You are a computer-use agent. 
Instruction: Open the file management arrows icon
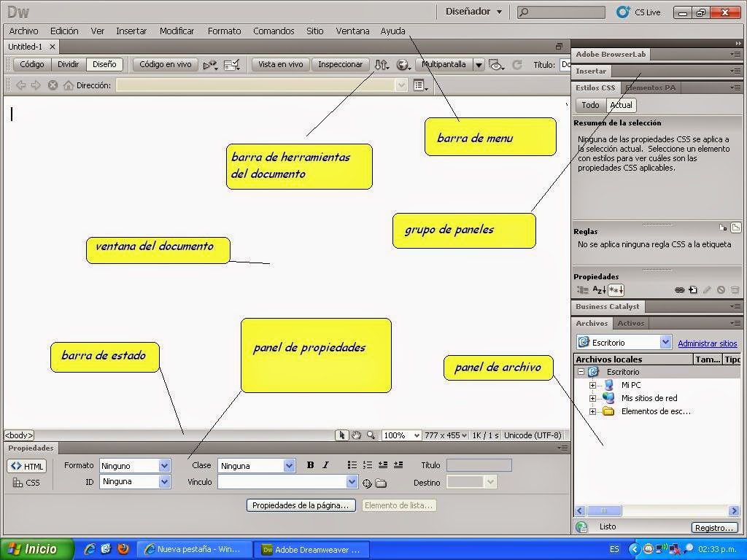[381, 65]
